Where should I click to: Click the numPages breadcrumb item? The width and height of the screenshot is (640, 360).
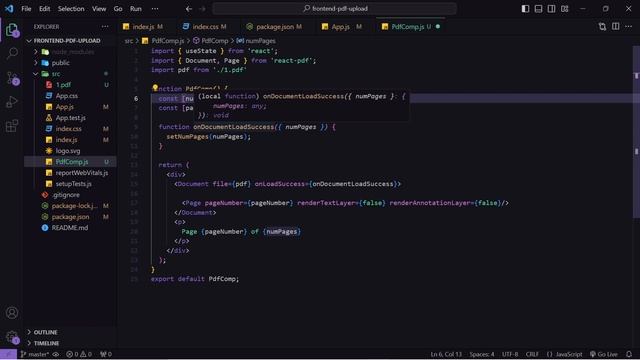click(x=256, y=41)
